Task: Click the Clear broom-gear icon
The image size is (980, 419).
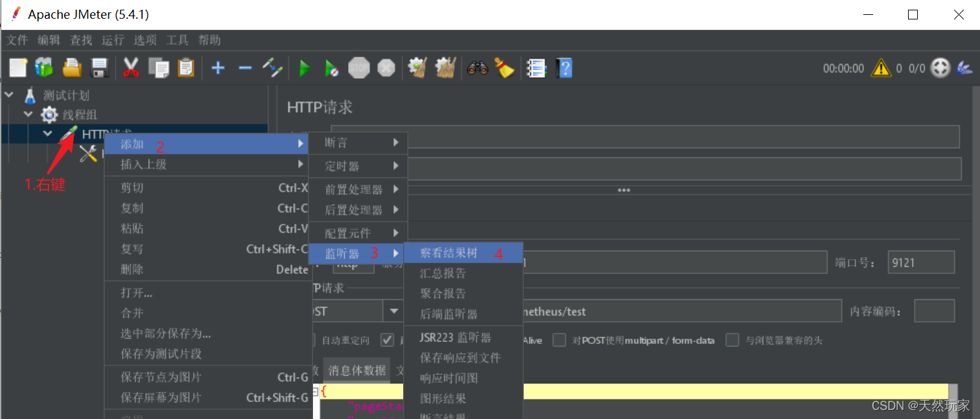Action: pos(417,67)
